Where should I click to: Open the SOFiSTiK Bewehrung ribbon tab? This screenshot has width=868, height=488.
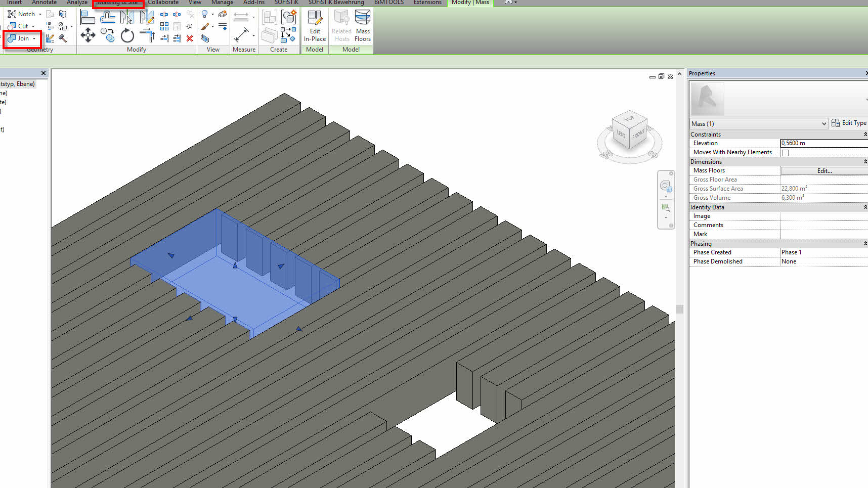pyautogui.click(x=336, y=3)
